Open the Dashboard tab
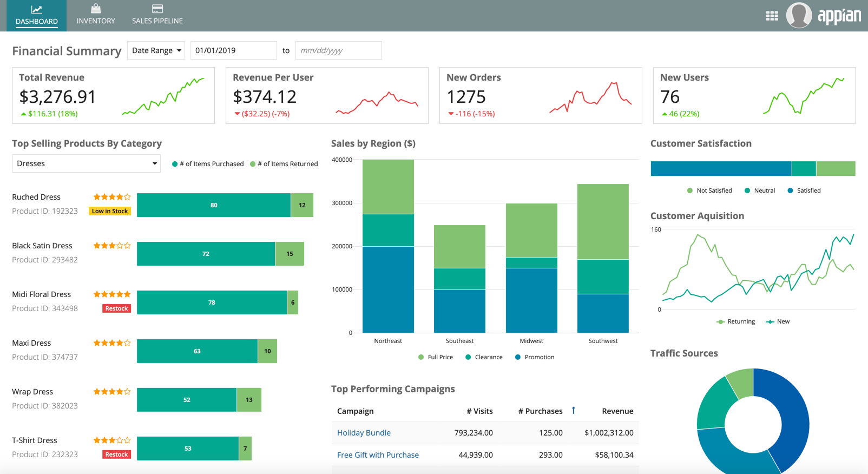The height and width of the screenshot is (474, 868). click(36, 16)
